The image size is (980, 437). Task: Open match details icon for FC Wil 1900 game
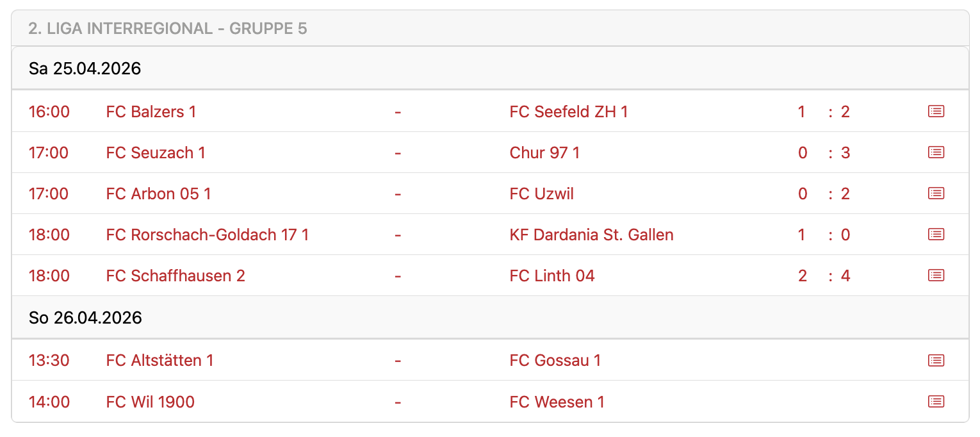point(936,402)
